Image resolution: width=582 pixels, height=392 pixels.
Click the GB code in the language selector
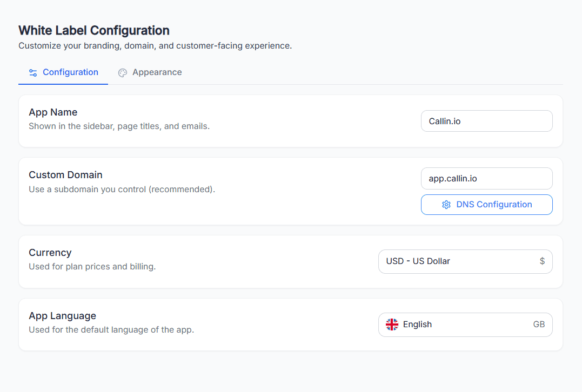(539, 325)
